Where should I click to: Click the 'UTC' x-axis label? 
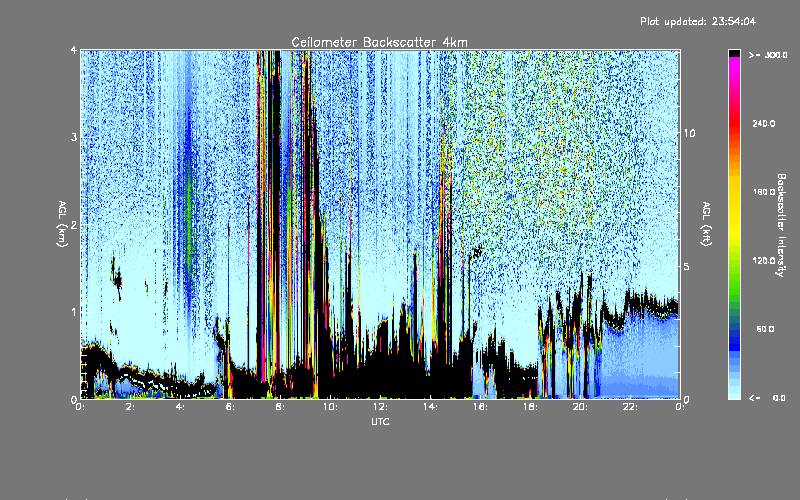click(380, 421)
